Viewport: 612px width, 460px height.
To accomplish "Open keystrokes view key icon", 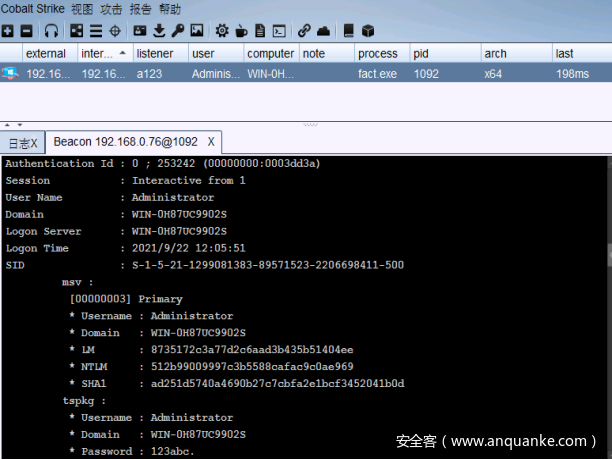I will 178,30.
